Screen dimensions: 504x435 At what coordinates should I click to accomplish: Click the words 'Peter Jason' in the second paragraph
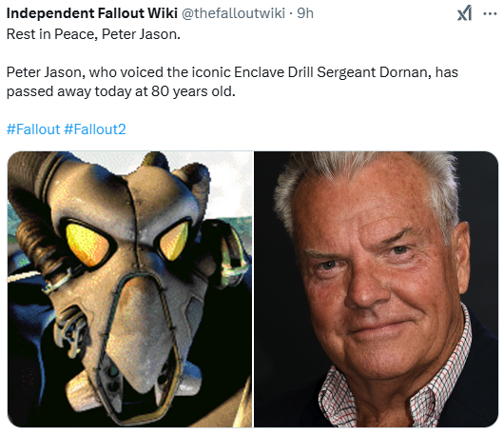[45, 72]
